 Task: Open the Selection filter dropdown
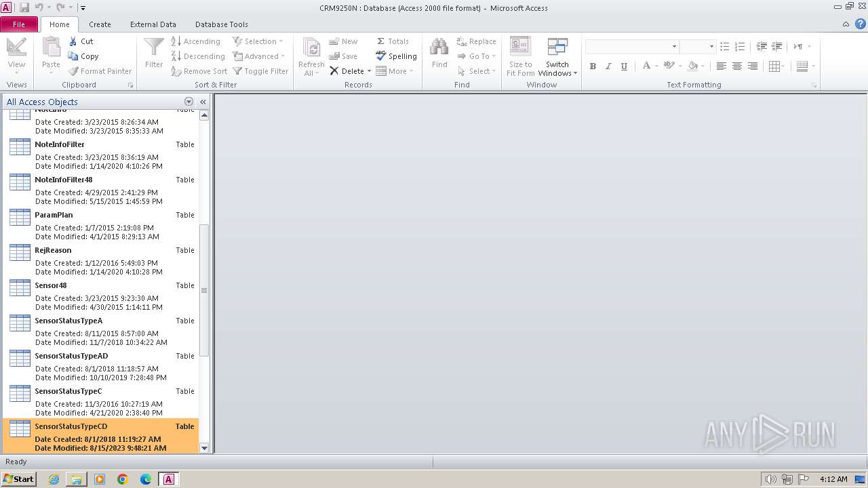pos(258,41)
